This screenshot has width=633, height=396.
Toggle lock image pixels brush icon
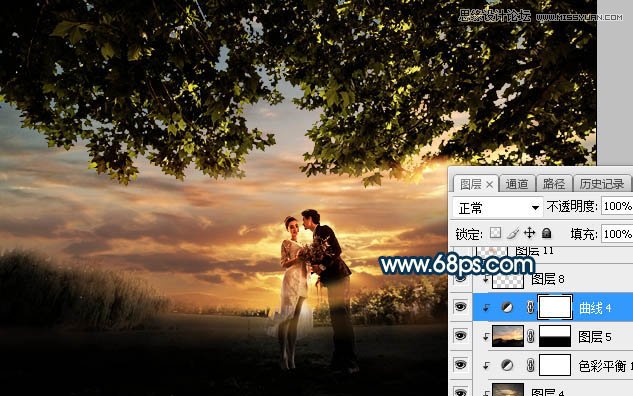coord(512,233)
